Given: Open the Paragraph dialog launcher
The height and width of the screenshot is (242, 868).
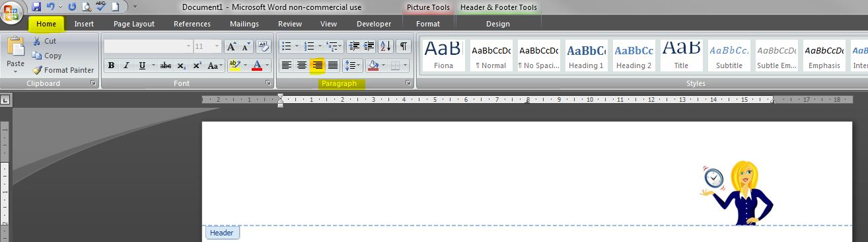Looking at the screenshot, I should tap(408, 83).
